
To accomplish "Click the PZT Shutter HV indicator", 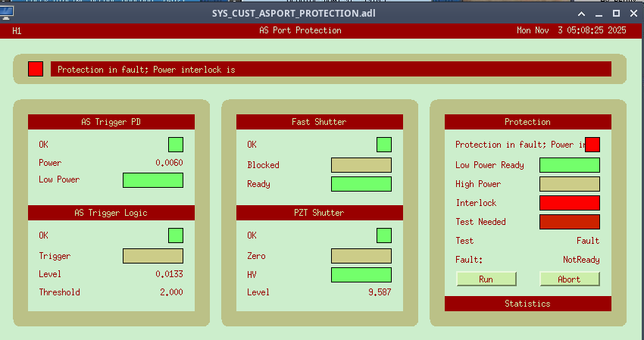I will 361,275.
